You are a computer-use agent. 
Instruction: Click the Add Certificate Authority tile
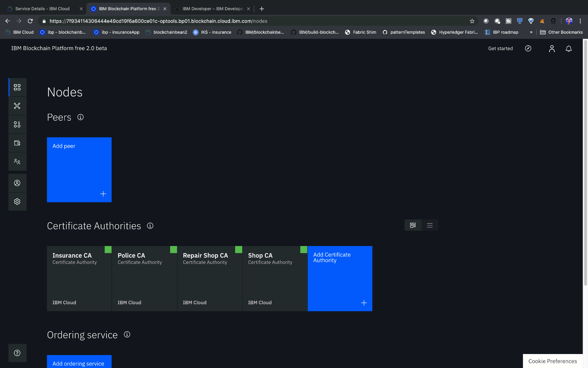point(340,278)
